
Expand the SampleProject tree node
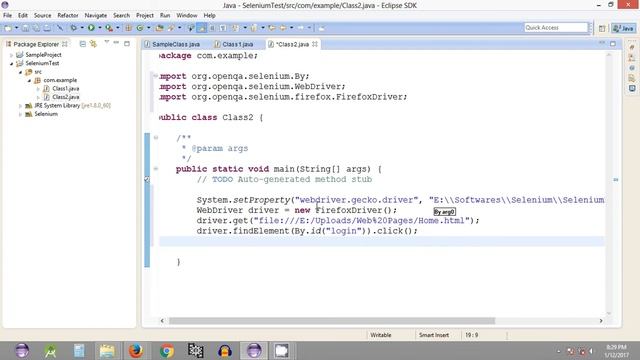coord(11,55)
